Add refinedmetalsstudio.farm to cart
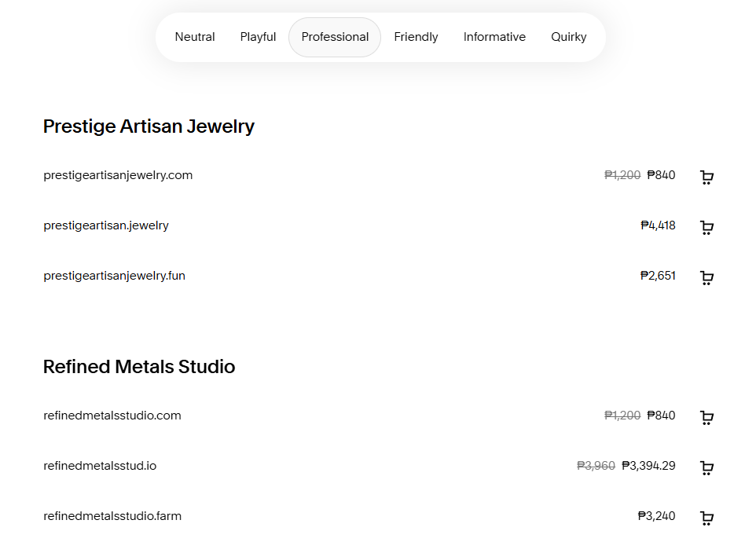 (x=706, y=518)
